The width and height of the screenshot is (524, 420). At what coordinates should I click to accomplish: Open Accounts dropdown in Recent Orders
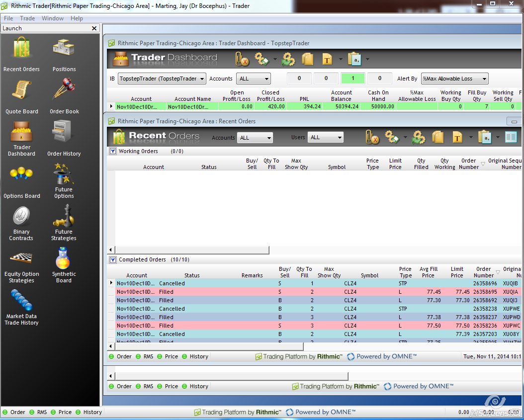255,138
